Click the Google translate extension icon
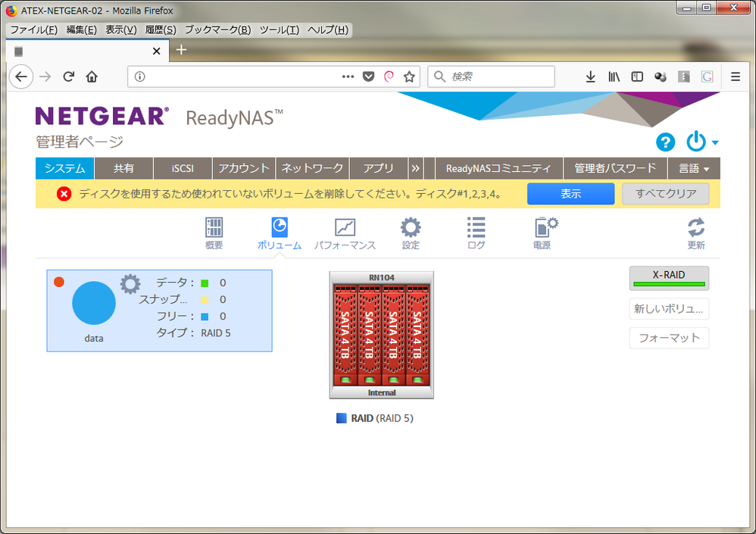Screen dimensions: 756x534 [x=707, y=77]
